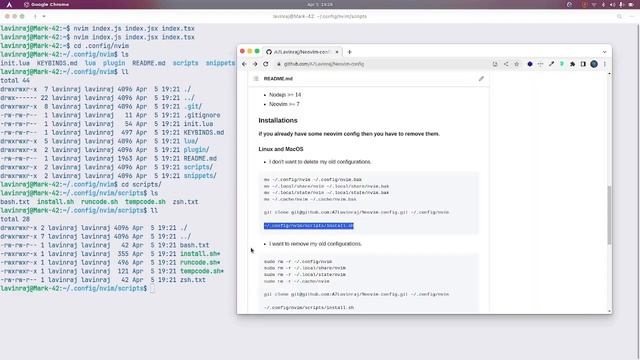640x360 pixels.
Task: Open the terminal hamburger menu
Action: (x=631, y=16)
